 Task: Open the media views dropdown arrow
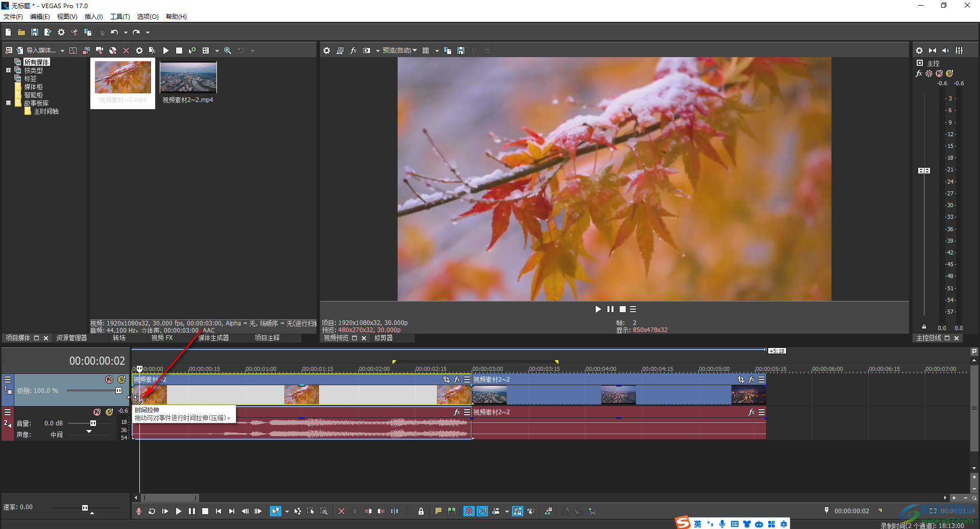coord(217,51)
